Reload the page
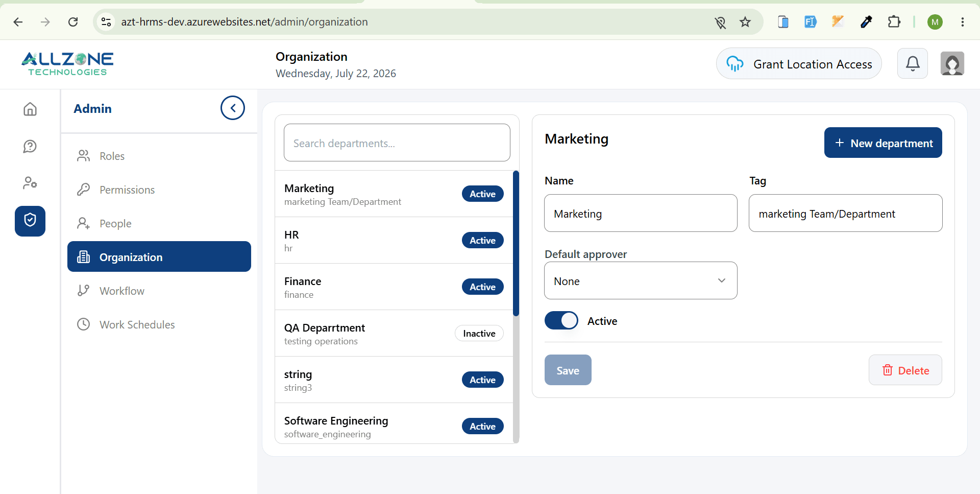980x494 pixels. (x=73, y=22)
